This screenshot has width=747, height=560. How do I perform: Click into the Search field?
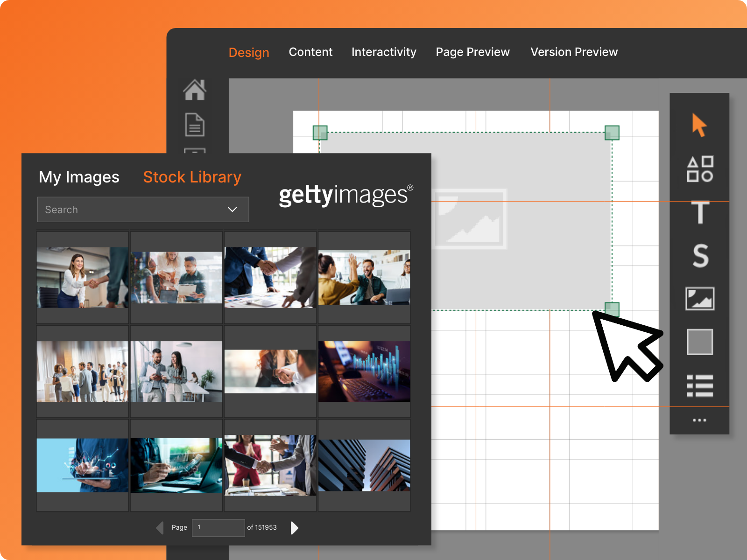143,210
